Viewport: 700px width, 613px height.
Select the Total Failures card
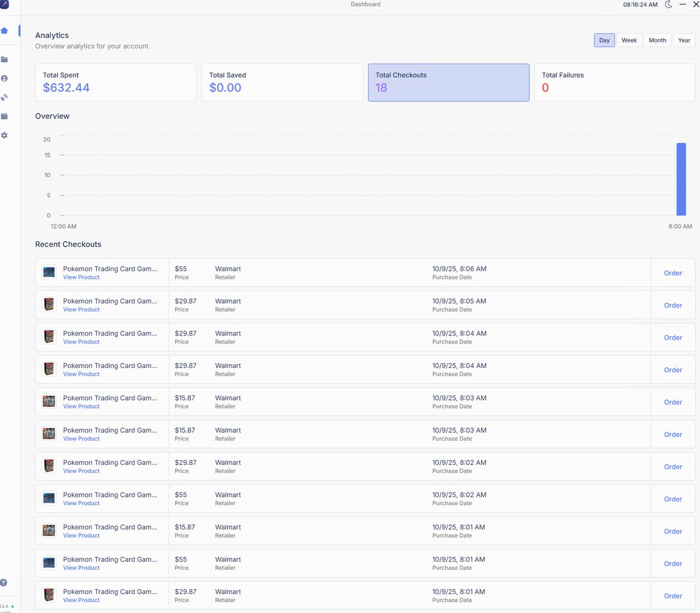click(x=615, y=83)
